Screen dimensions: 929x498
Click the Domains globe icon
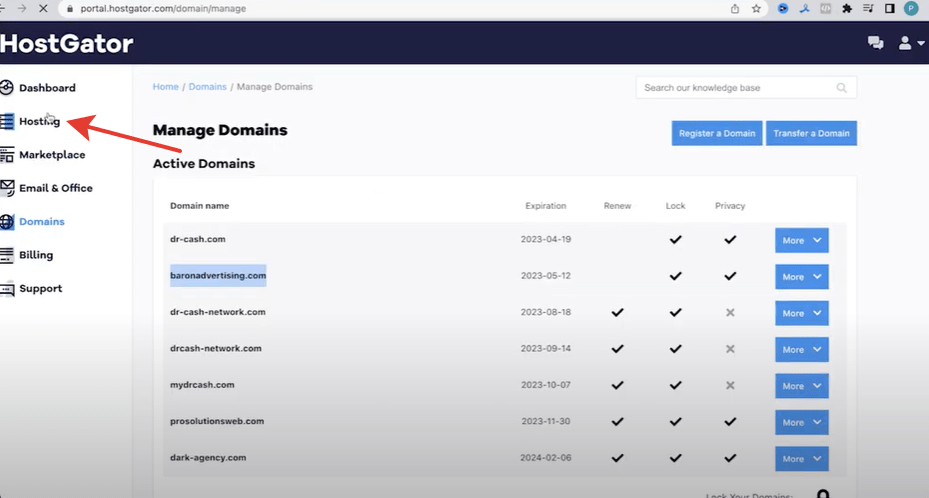point(7,221)
